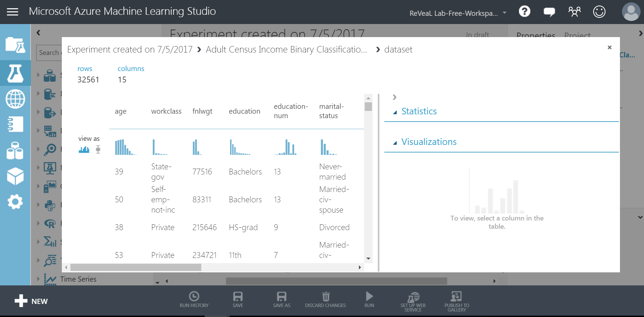Click the marital-status column header
This screenshot has height=317, width=644.
(x=331, y=111)
